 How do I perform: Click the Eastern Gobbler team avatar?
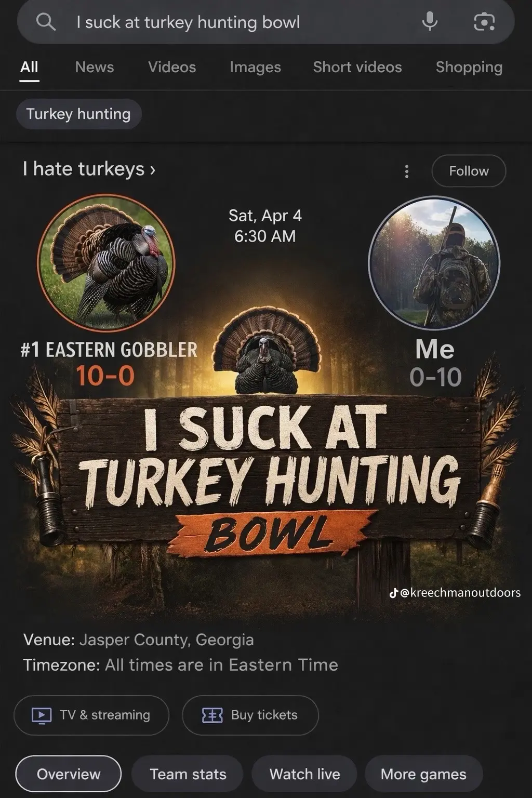coord(107,263)
